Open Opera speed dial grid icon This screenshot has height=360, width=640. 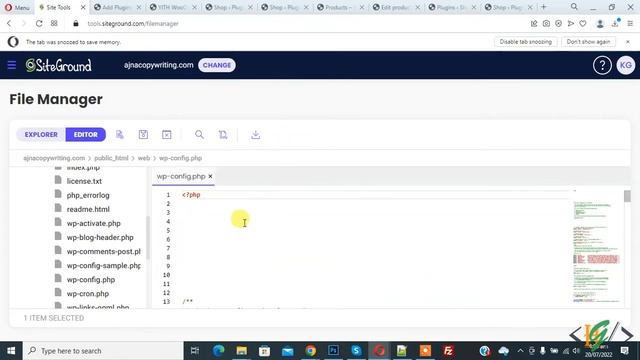point(54,24)
